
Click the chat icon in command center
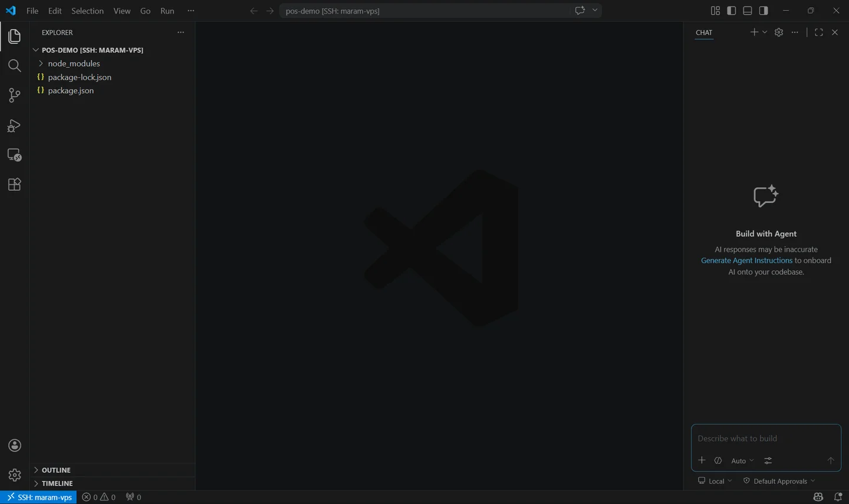pos(580,10)
